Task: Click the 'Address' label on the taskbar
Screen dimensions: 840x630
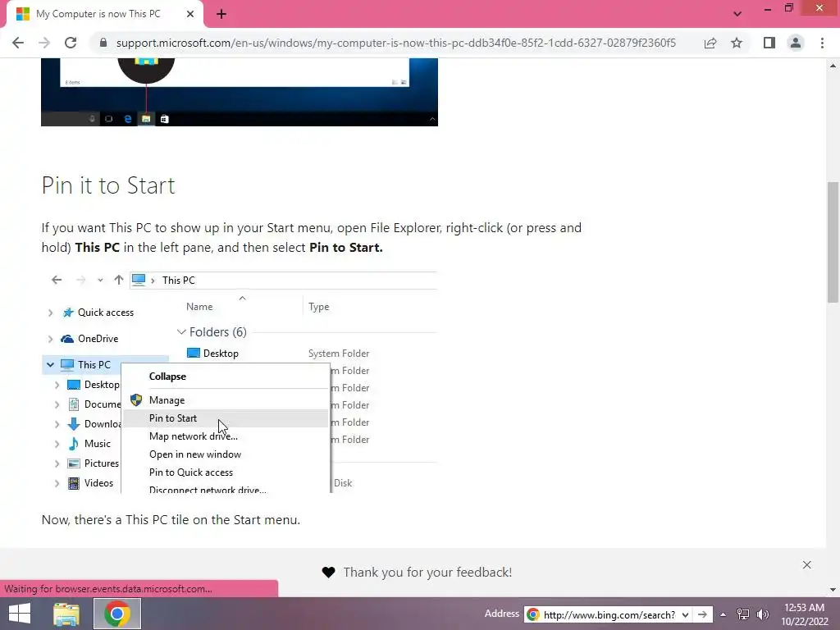Action: coord(502,614)
